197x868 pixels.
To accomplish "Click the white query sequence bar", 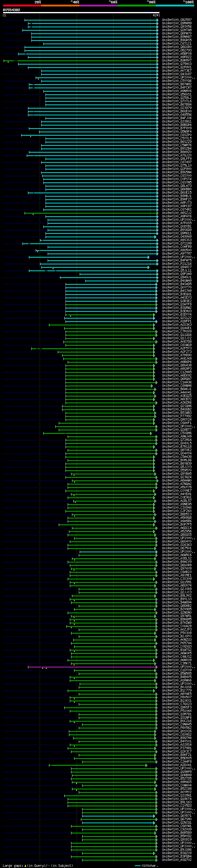I will click(81, 13).
